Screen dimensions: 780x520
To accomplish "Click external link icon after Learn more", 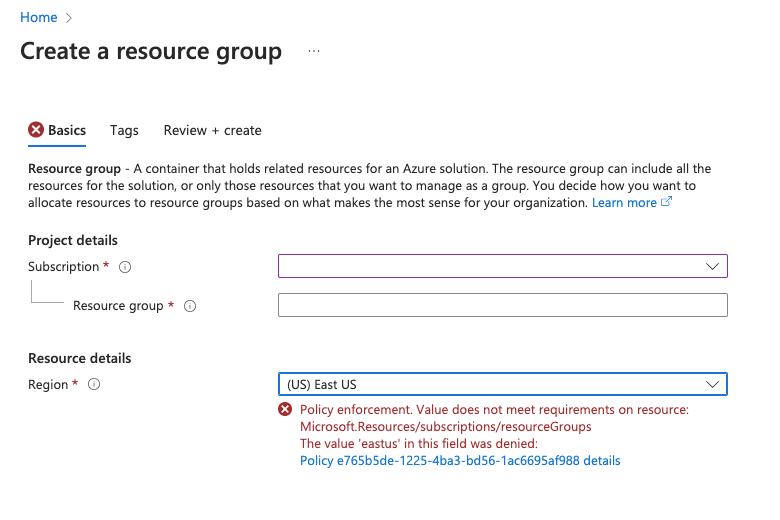I will (x=667, y=202).
